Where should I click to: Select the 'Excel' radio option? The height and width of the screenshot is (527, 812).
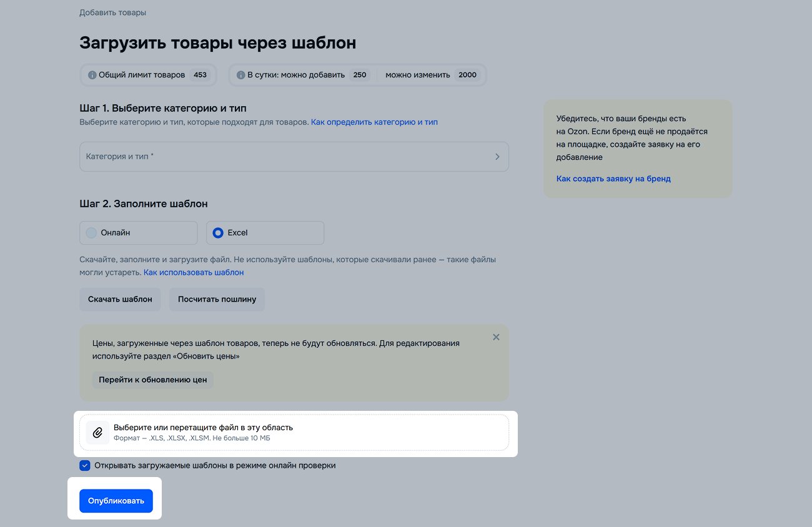point(218,233)
